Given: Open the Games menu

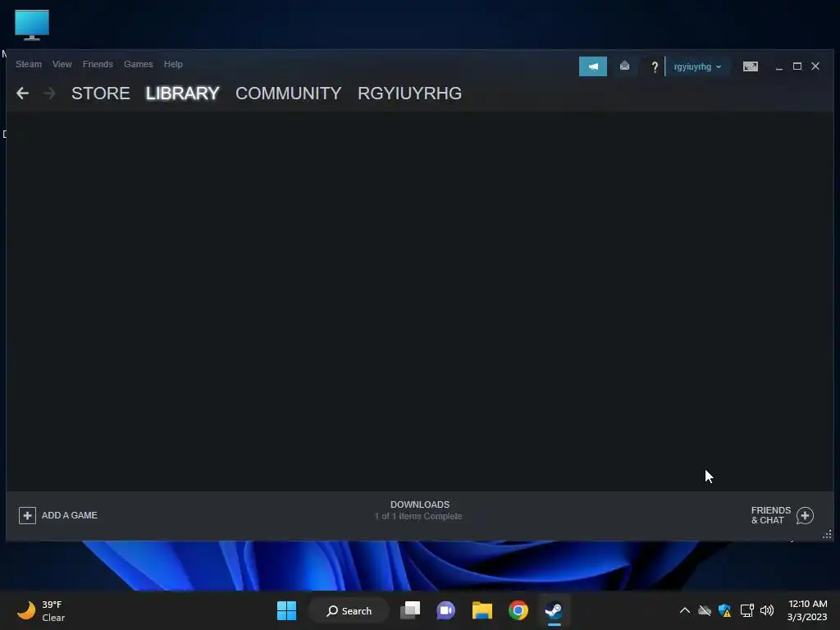Looking at the screenshot, I should tap(138, 64).
